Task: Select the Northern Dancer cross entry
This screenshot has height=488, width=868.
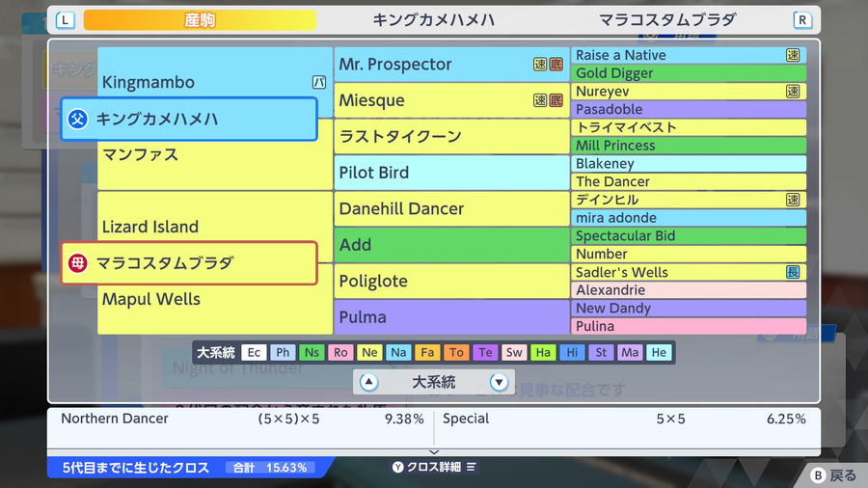Action: pos(242,419)
